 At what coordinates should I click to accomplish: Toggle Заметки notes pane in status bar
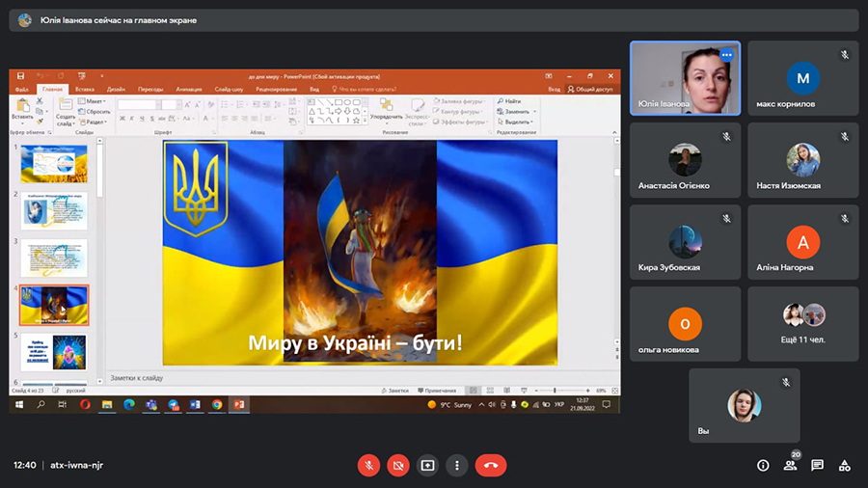[x=395, y=391]
